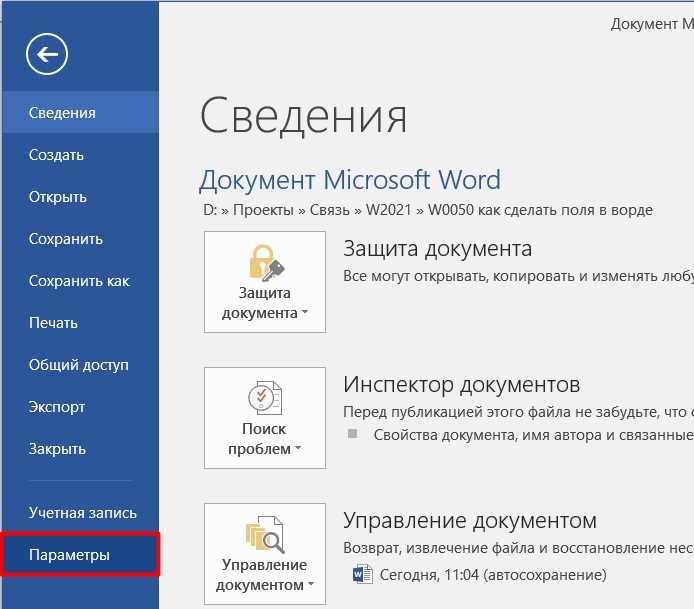This screenshot has width=694, height=609.
Task: Click the Документ Microsoft Word title
Action: (x=350, y=181)
